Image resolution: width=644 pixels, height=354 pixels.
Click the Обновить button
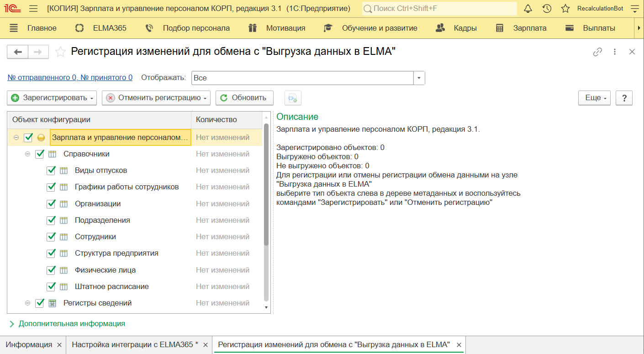pos(244,98)
